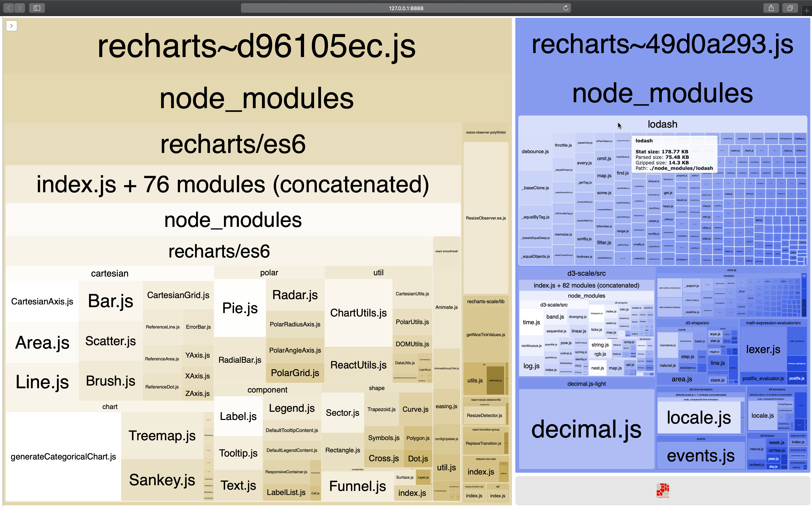The width and height of the screenshot is (812, 507).
Task: Select the d3-scale/src group header
Action: 586,273
